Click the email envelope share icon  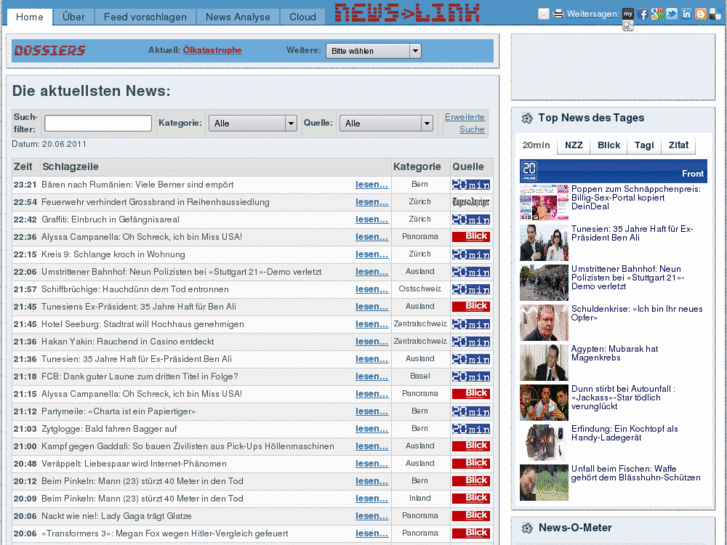[x=543, y=14]
